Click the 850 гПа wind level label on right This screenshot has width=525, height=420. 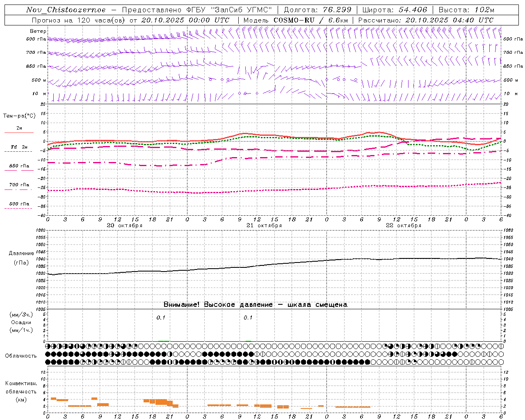pos(513,66)
